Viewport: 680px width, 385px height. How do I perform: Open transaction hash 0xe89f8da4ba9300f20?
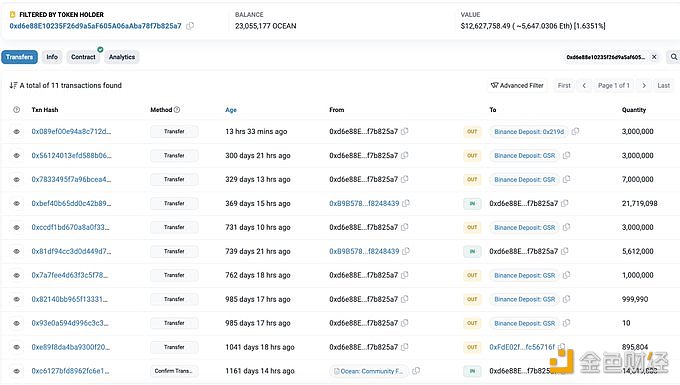71,347
